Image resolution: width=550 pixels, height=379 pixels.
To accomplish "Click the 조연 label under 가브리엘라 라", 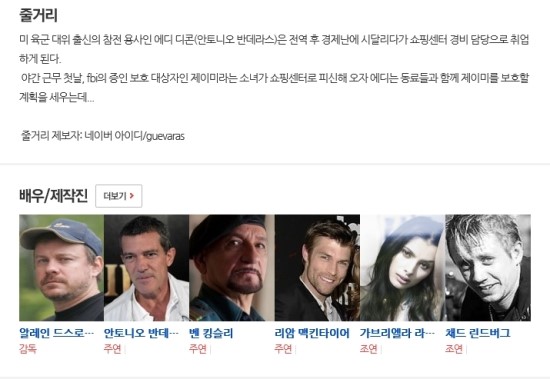I will coord(369,349).
